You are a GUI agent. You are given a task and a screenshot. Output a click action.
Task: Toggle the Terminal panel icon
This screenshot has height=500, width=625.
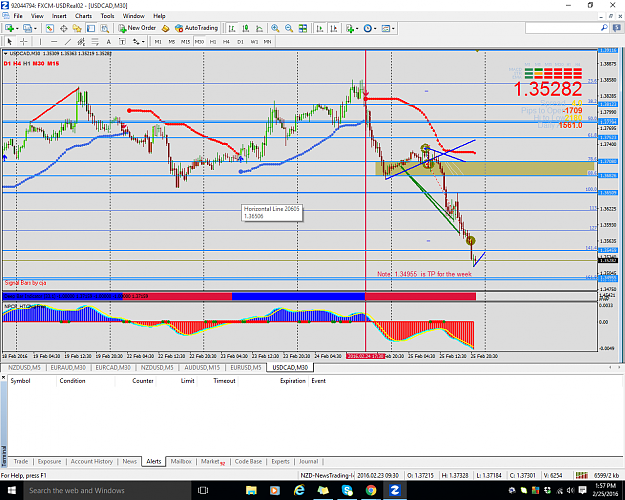pos(91,28)
